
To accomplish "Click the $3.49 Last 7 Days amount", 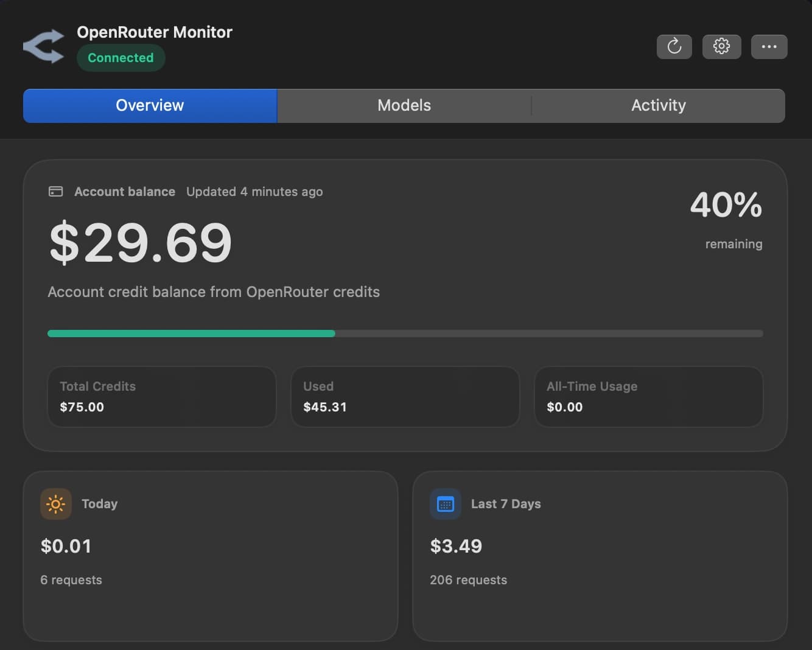I will [456, 546].
